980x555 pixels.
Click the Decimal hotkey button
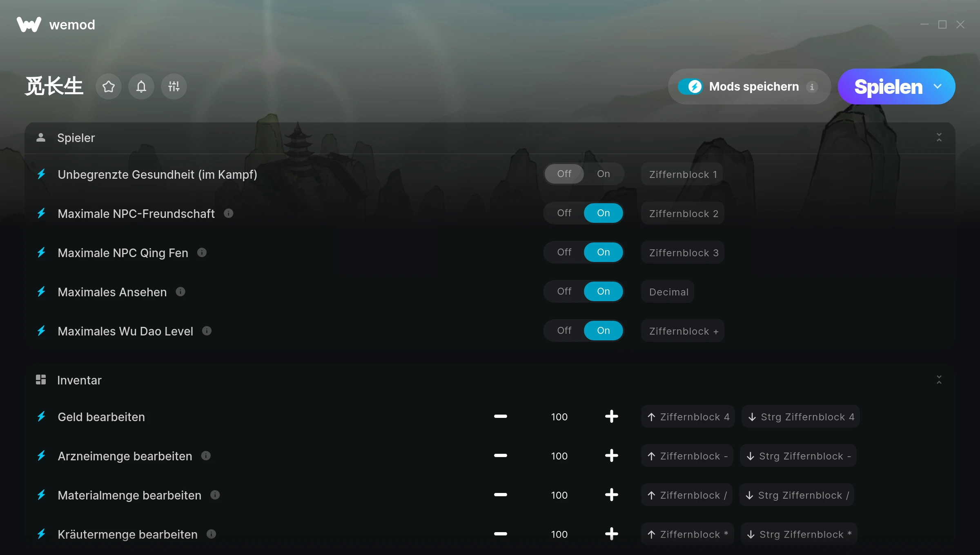coord(668,292)
